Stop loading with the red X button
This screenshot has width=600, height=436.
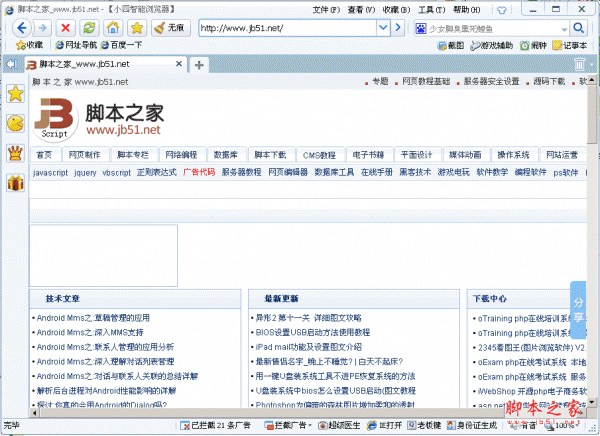pos(65,28)
